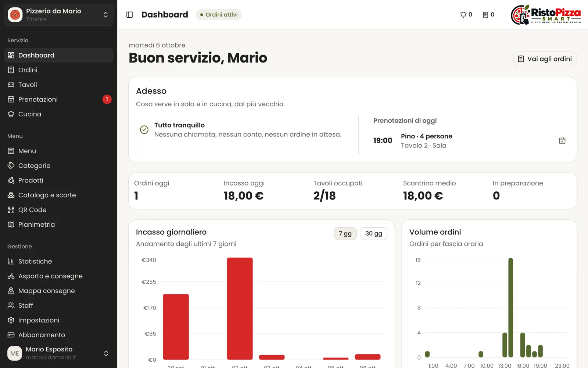
Task: Click the notification bell icon
Action: tap(463, 15)
